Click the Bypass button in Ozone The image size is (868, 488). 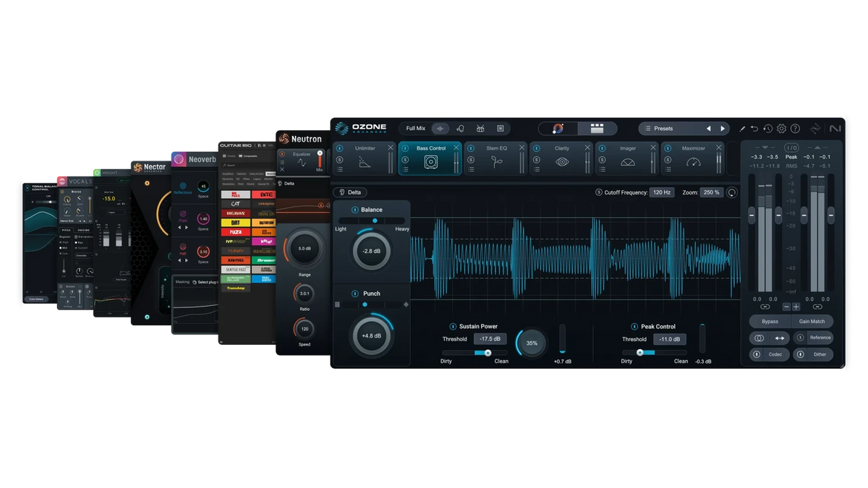click(770, 322)
